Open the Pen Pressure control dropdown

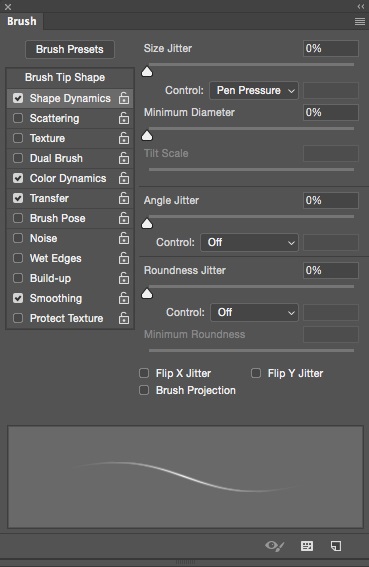(x=254, y=90)
